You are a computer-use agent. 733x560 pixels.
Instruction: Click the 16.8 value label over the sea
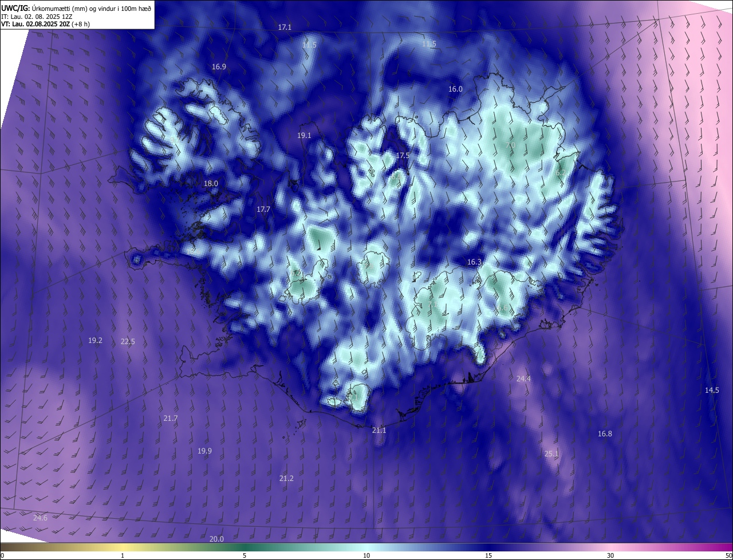605,434
